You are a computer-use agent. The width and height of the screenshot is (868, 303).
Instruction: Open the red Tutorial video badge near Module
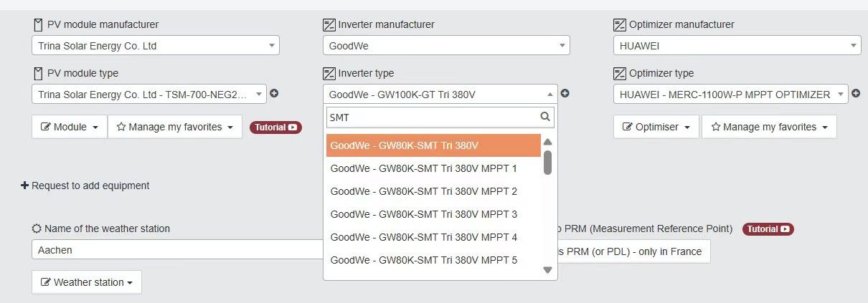tap(275, 128)
